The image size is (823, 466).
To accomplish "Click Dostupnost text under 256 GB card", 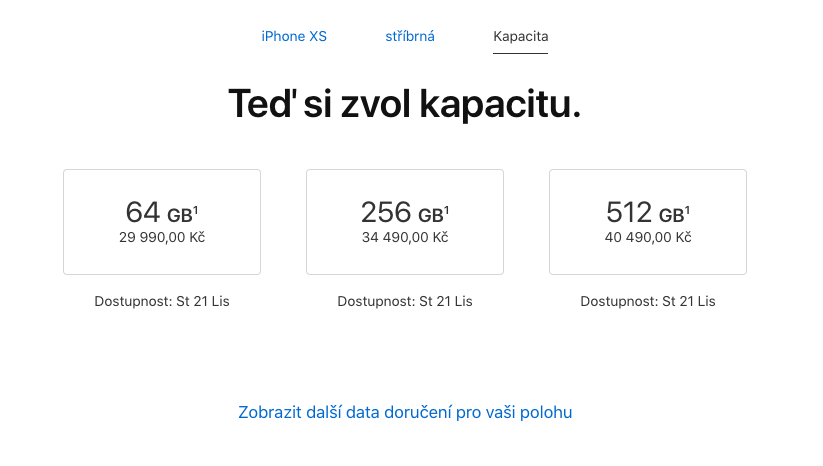I will point(405,301).
